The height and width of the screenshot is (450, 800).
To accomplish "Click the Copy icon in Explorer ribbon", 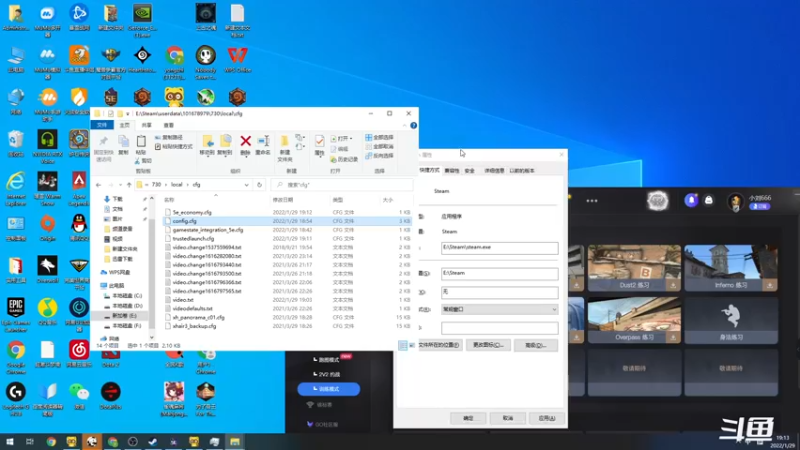I will [123, 141].
